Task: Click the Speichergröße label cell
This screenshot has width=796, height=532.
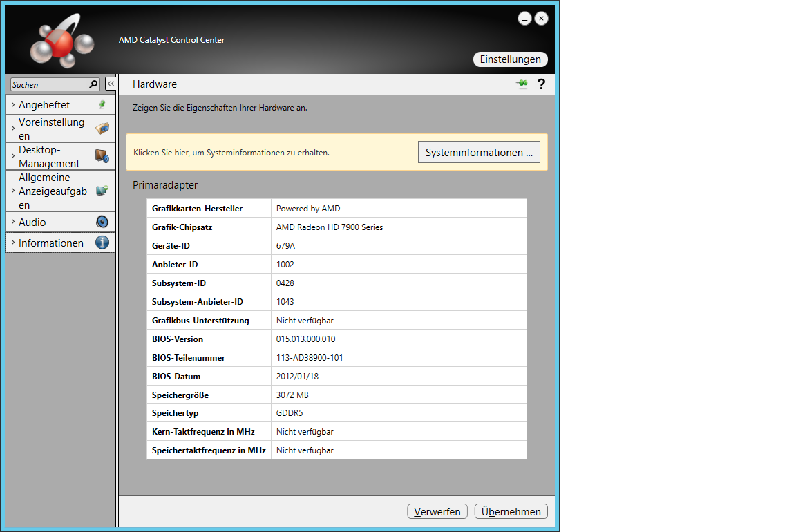Action: point(209,395)
